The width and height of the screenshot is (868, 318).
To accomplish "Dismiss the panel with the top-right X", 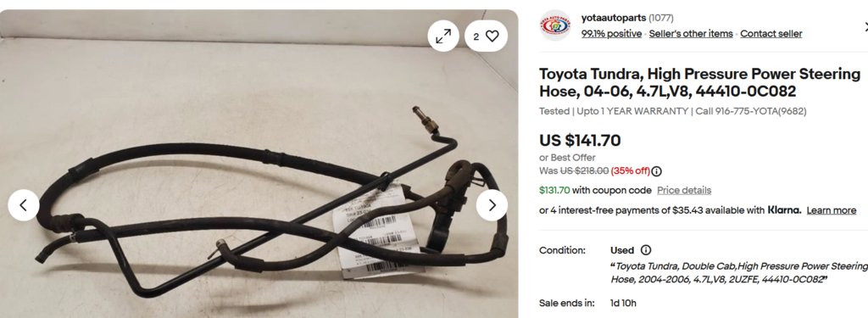I will pos(865,26).
